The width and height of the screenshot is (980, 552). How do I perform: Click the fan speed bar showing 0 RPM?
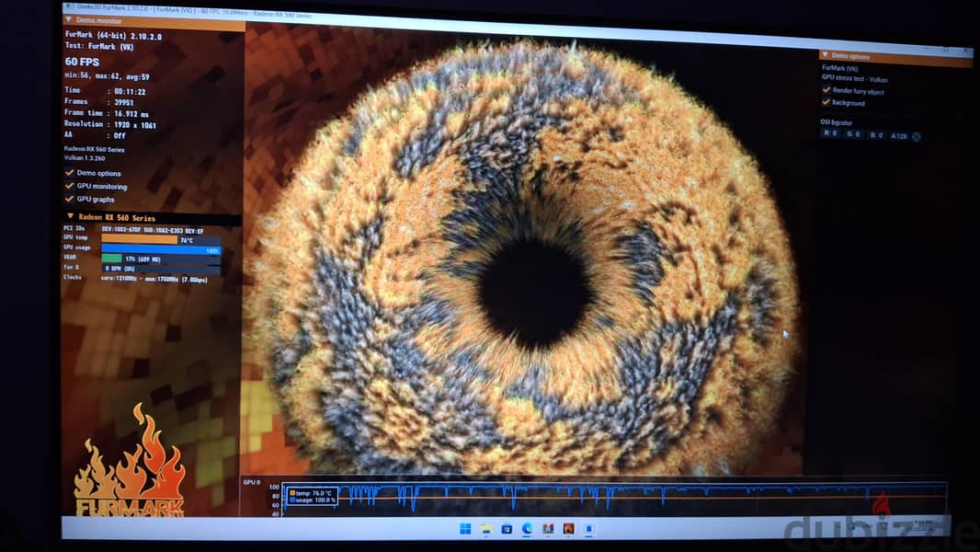[161, 269]
